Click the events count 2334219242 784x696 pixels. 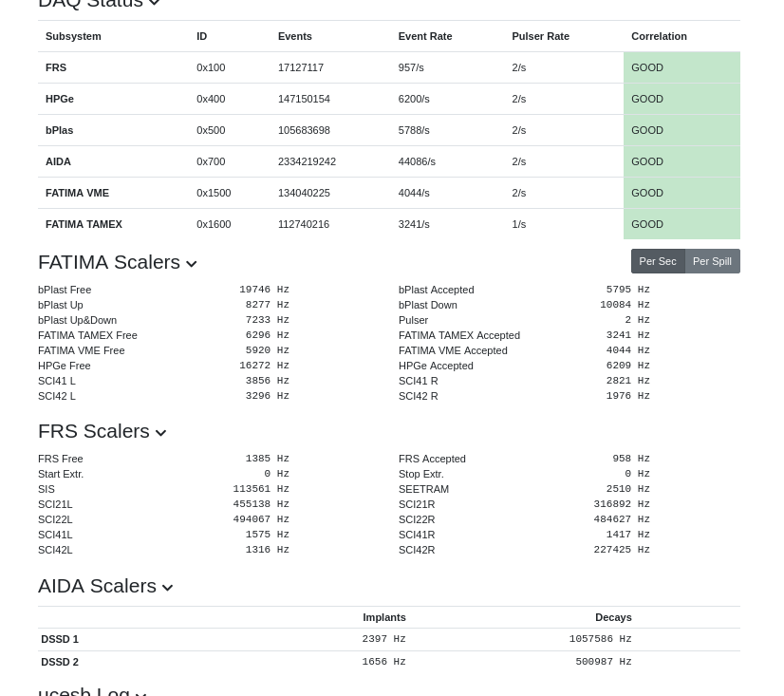click(x=307, y=161)
